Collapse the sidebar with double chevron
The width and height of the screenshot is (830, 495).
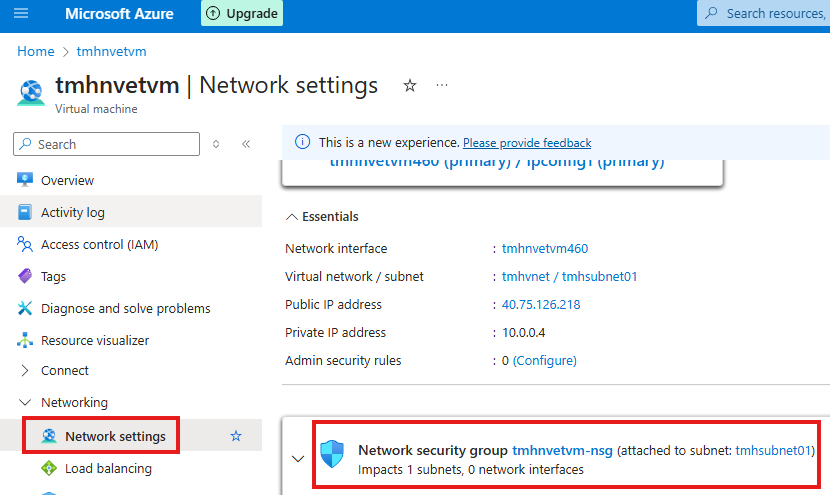pyautogui.click(x=246, y=144)
